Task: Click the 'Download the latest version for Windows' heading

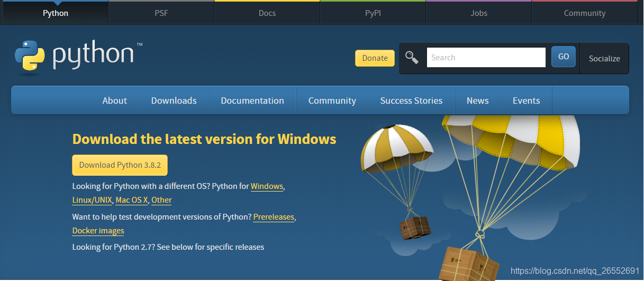Action: click(204, 139)
